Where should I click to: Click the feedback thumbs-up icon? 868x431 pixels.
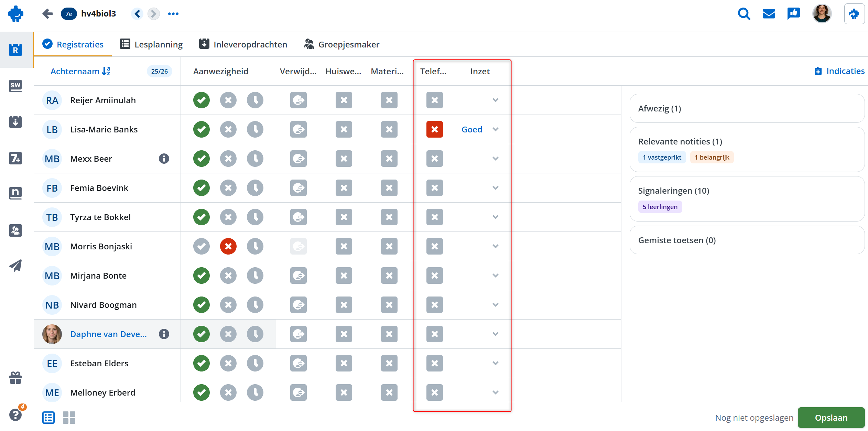[793, 14]
